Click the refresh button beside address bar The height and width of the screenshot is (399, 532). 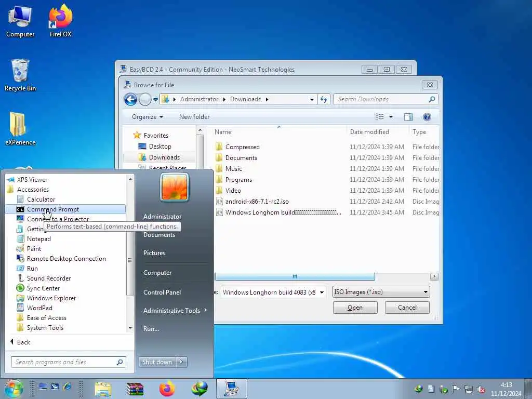pyautogui.click(x=323, y=99)
